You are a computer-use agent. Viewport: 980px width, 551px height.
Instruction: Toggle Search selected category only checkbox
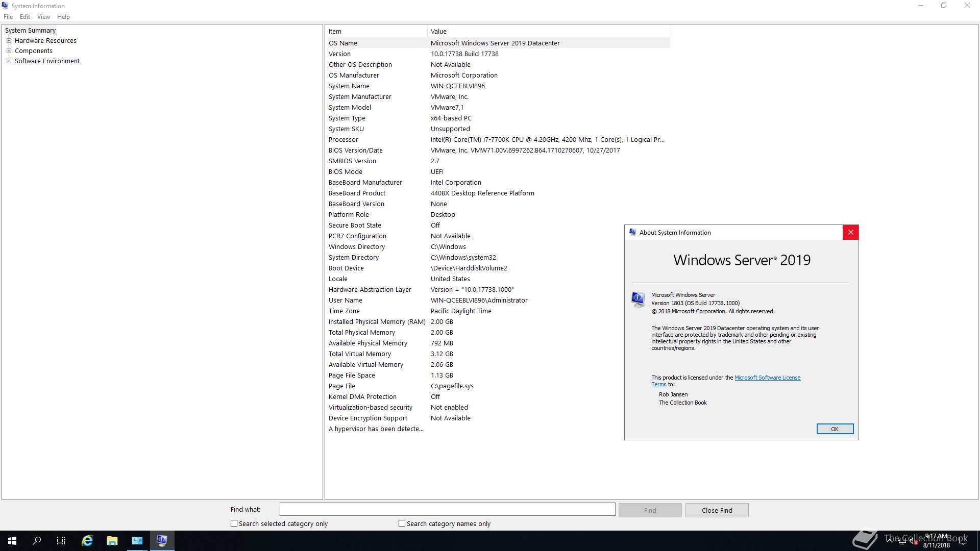234,523
